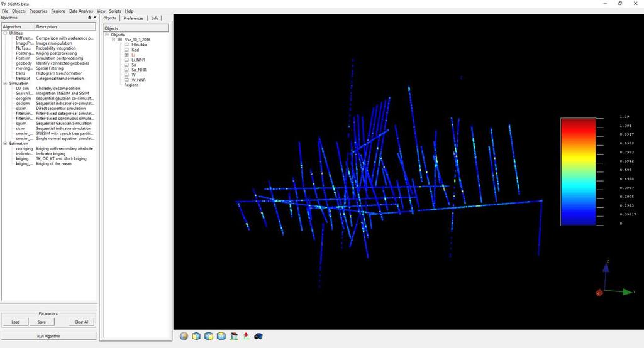The width and height of the screenshot is (644, 348).
Task: Collapse the Simulation algorithm group
Action: [5, 84]
